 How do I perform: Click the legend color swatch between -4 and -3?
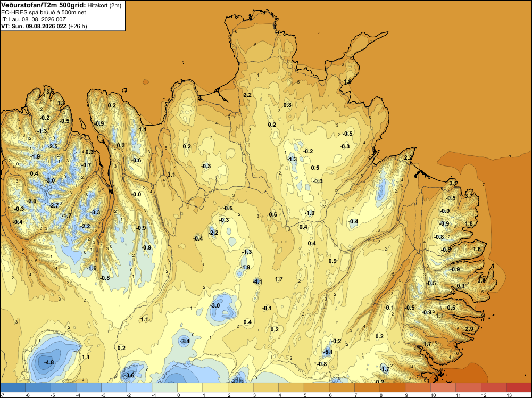click(88, 387)
